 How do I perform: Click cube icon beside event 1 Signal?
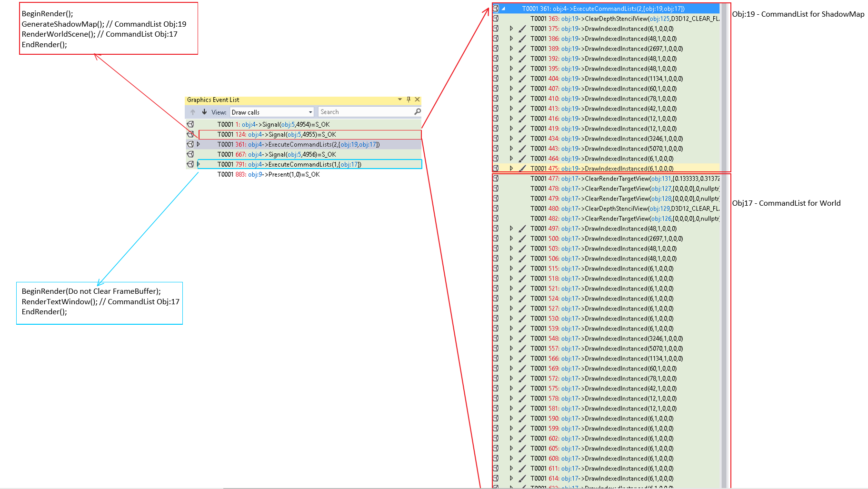[190, 124]
